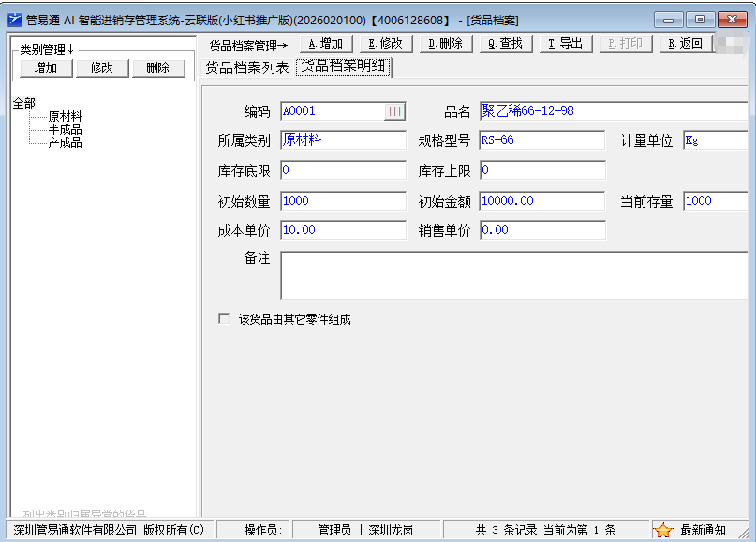Open the 货品档案明细 tab
Viewport: 756px width, 542px height.
point(343,67)
